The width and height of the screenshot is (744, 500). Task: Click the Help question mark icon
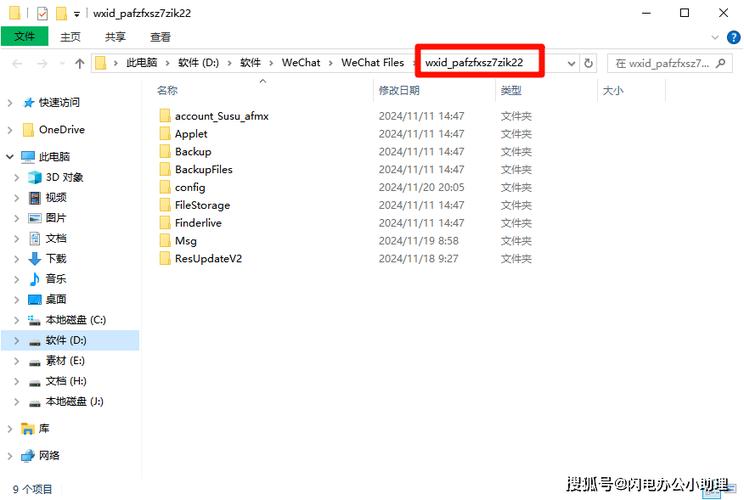tap(733, 37)
